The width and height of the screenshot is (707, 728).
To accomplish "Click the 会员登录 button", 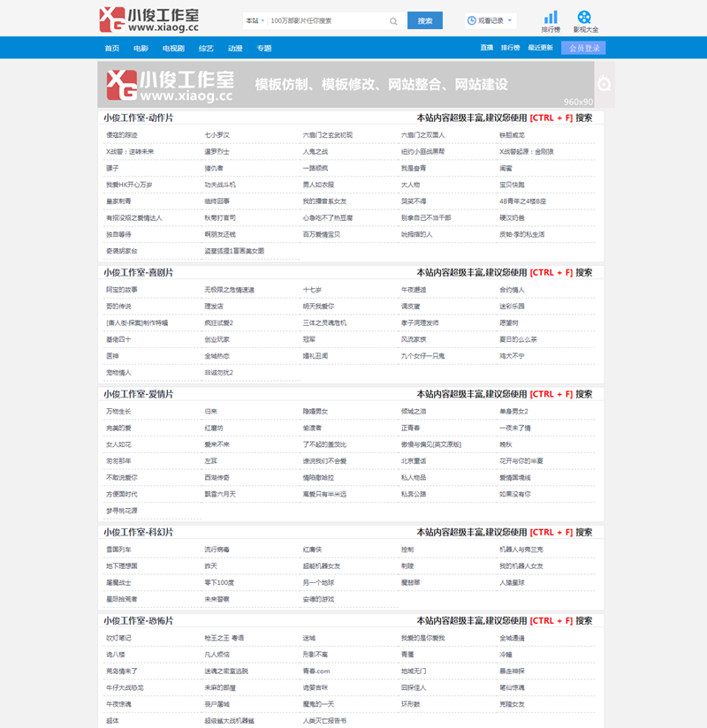I will [583, 48].
